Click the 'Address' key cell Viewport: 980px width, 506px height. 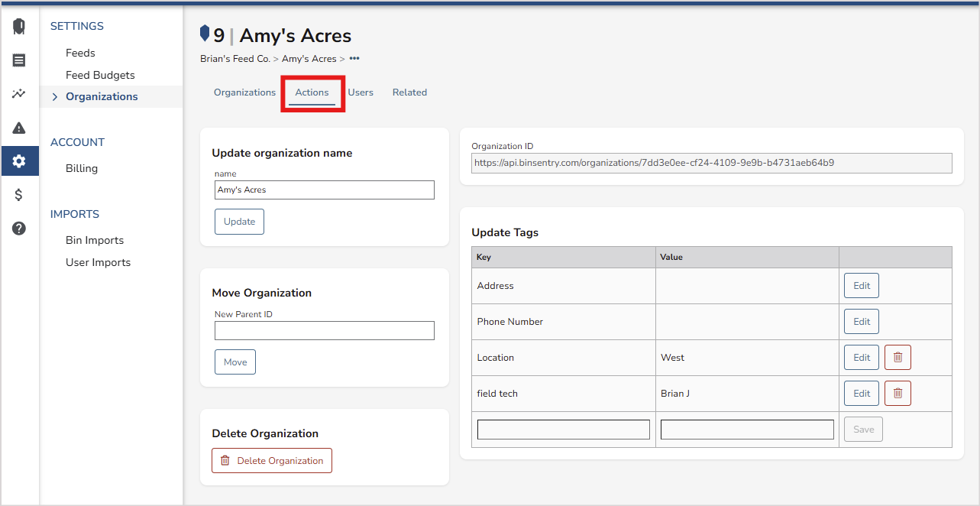click(x=564, y=285)
